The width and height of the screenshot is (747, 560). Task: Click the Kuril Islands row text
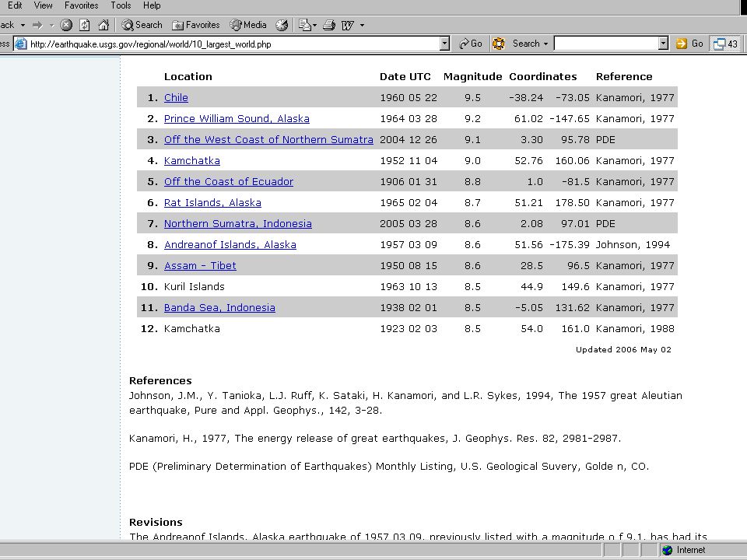194,286
